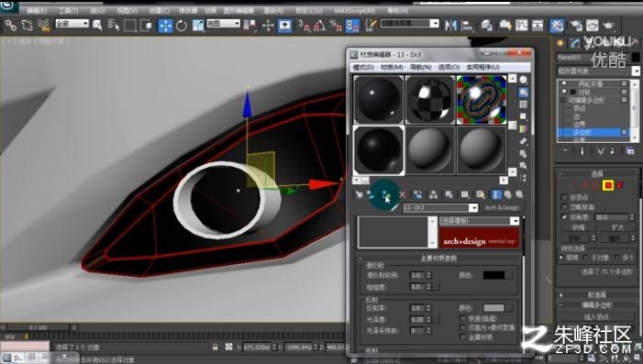
Task: Click the Mirror tool icon
Action: tap(450, 26)
